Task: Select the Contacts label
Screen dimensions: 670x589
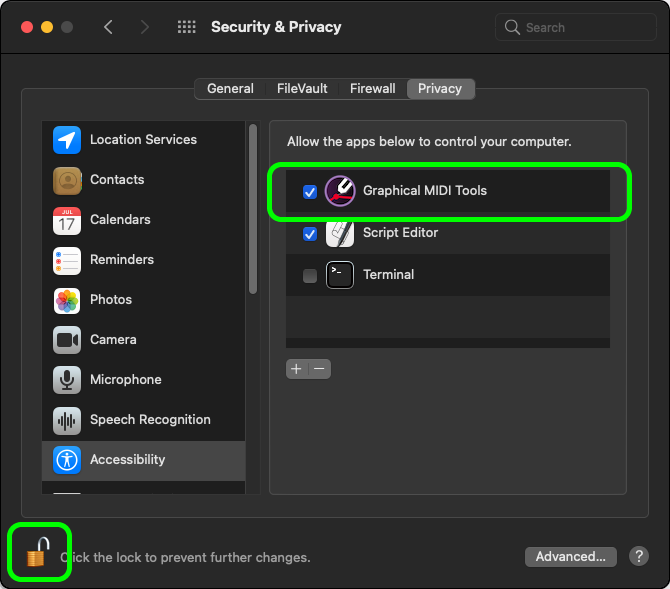Action: pos(117,180)
